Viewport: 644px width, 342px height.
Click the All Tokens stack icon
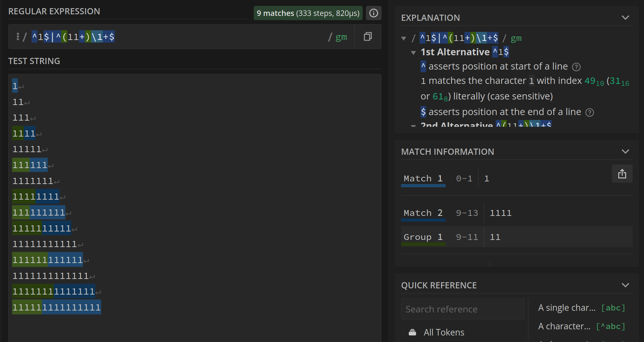412,332
